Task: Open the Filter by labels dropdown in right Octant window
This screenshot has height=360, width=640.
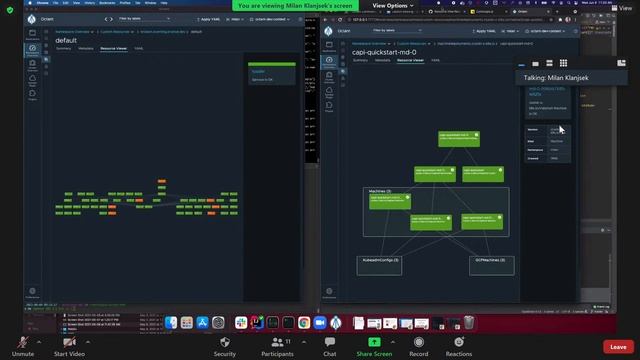Action: 397,31
